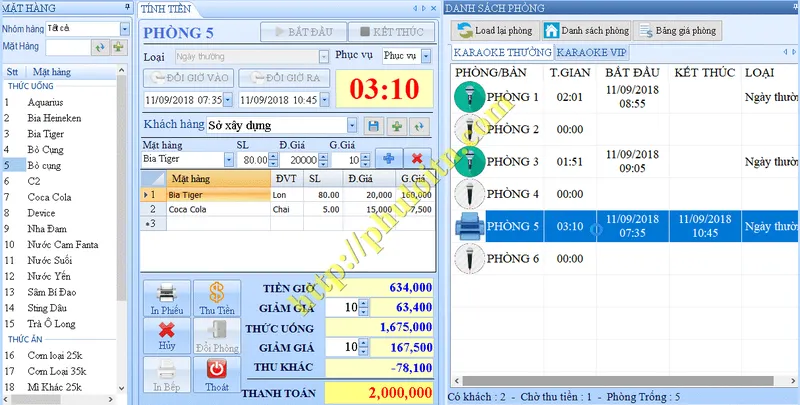The width and height of the screenshot is (800, 405).
Task: Select PHÒNG 5 printer icon
Action: pyautogui.click(x=469, y=226)
